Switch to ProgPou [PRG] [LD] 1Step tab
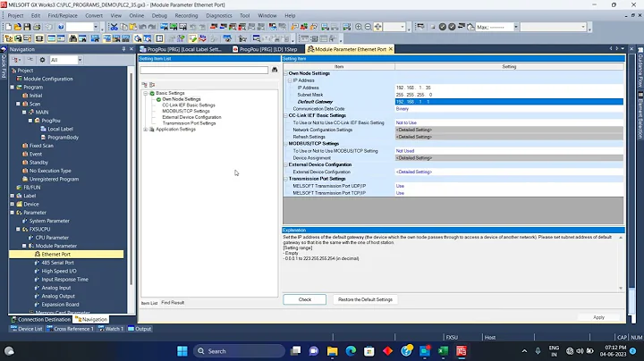The width and height of the screenshot is (644, 361). click(265, 49)
